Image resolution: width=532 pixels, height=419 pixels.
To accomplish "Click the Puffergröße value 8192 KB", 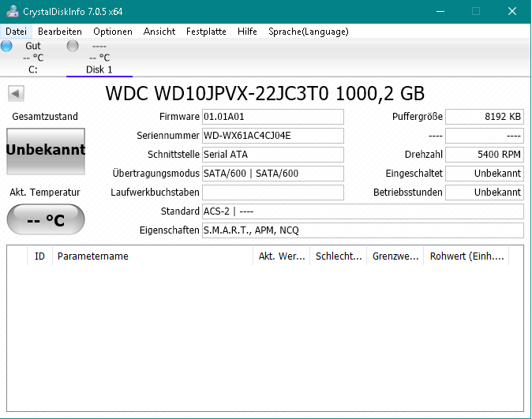I will coord(485,117).
